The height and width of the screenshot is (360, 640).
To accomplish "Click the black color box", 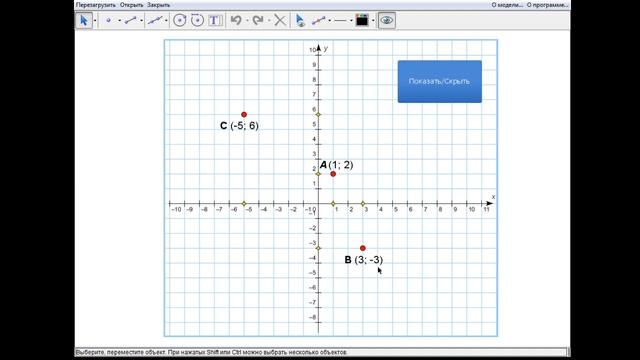I will (362, 20).
